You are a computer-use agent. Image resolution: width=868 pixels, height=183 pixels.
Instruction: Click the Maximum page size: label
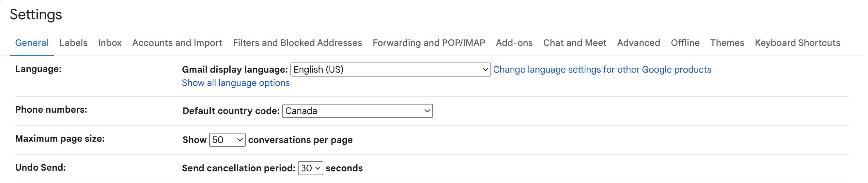[60, 139]
